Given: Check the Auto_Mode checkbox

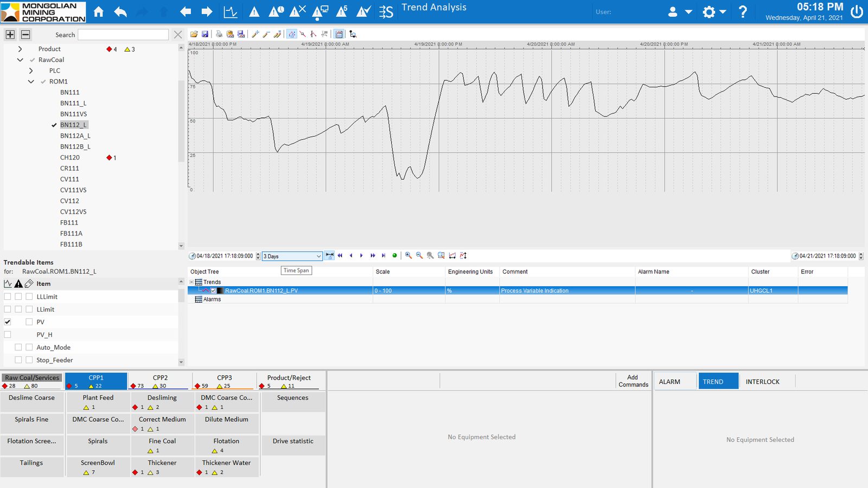Looking at the screenshot, I should (x=18, y=348).
